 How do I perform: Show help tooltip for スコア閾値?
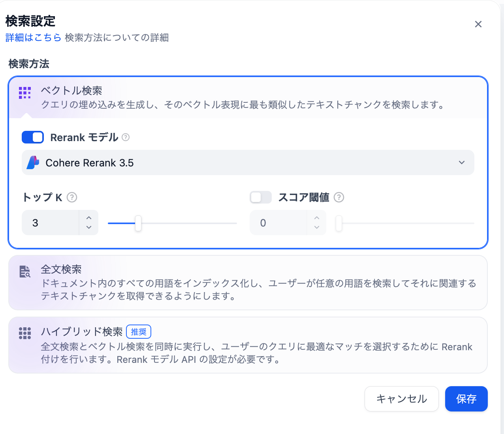click(x=339, y=197)
